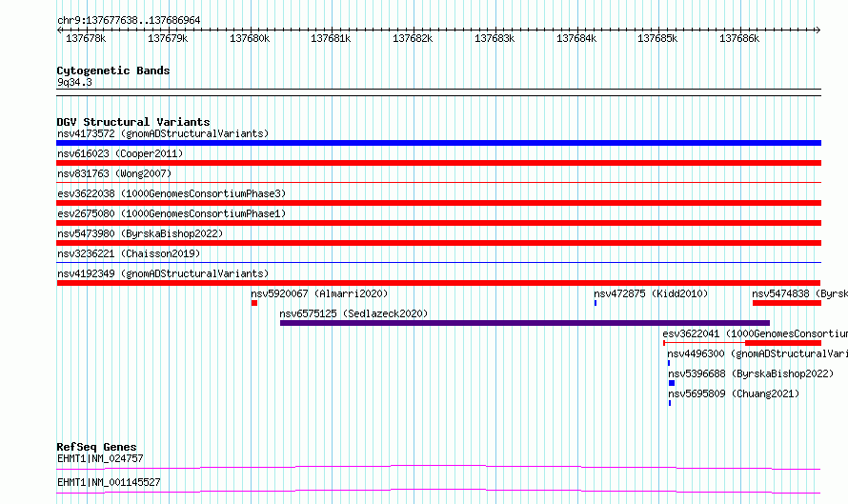Select the small red nsv5920067 variant block
Image resolution: width=848 pixels, height=504 pixels.
coord(254,303)
